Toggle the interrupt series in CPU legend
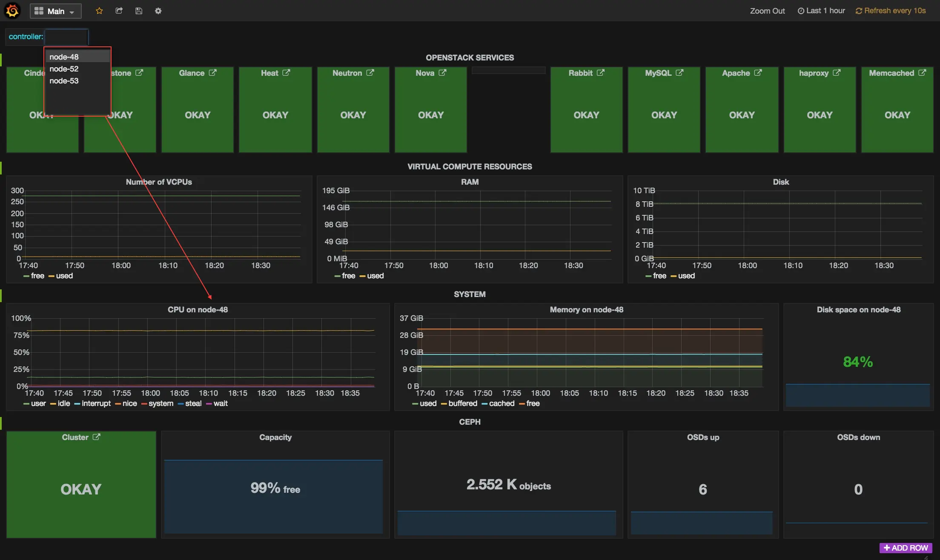 coord(96,403)
